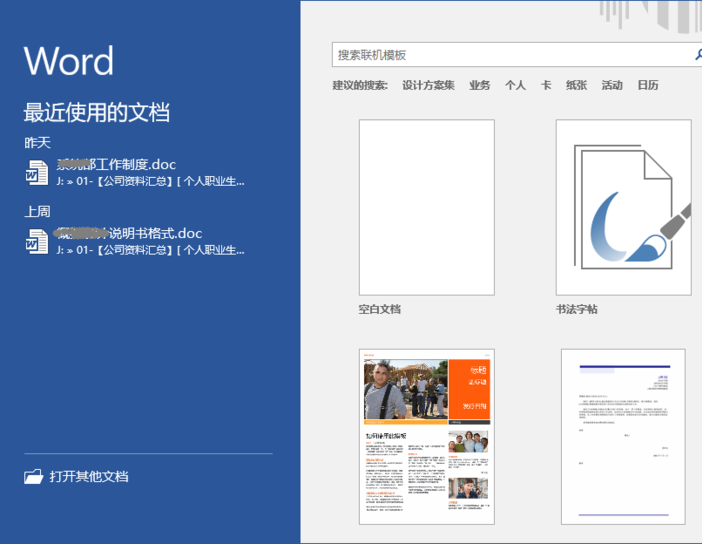Viewport: 702px width, 544px height.
Task: Focus the 搜索联机模板 search box
Action: point(510,55)
